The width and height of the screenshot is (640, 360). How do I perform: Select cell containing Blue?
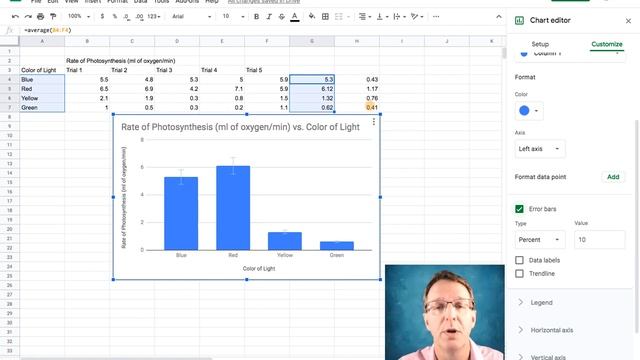(x=42, y=80)
